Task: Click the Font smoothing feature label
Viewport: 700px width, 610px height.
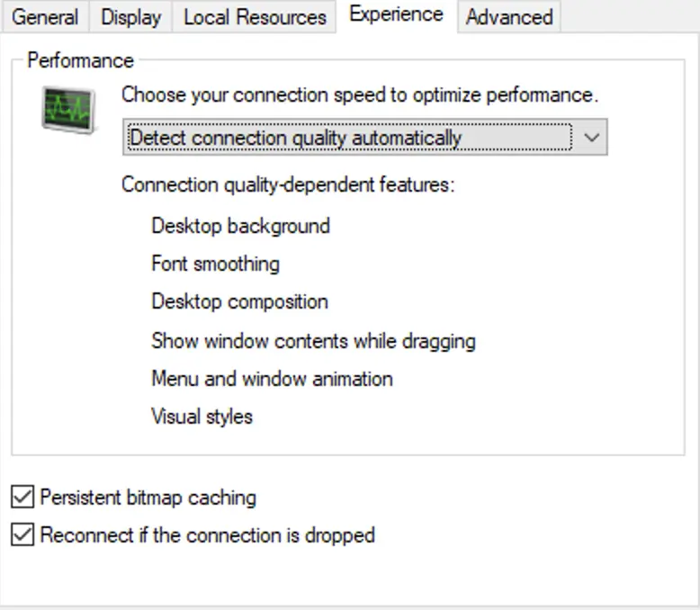Action: [215, 264]
